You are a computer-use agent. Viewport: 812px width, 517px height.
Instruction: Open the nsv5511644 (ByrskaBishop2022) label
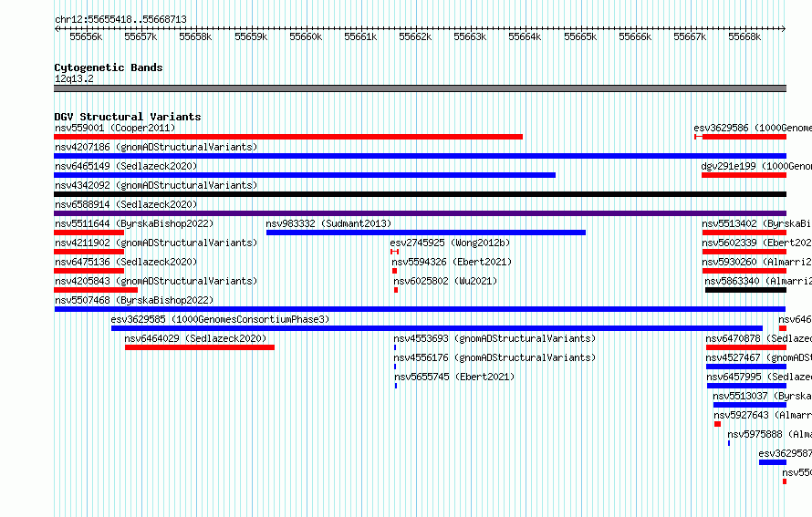[x=134, y=224]
